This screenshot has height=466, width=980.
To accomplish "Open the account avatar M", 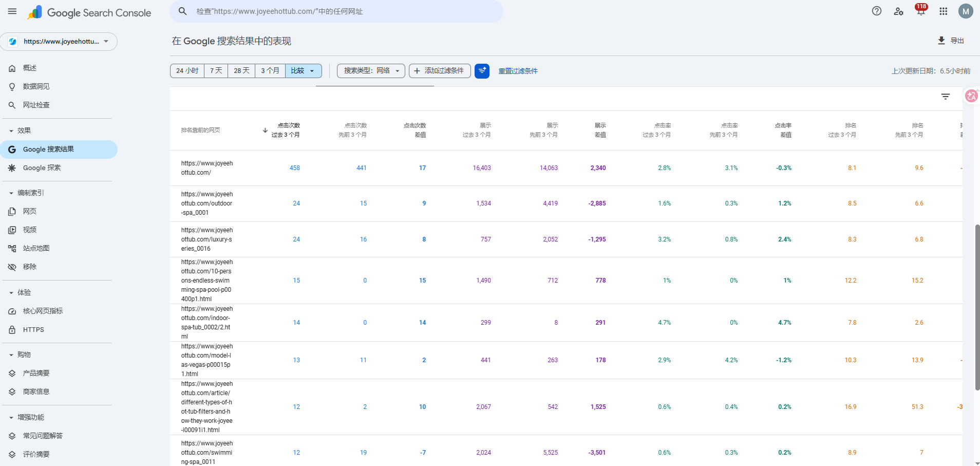I will 966,11.
